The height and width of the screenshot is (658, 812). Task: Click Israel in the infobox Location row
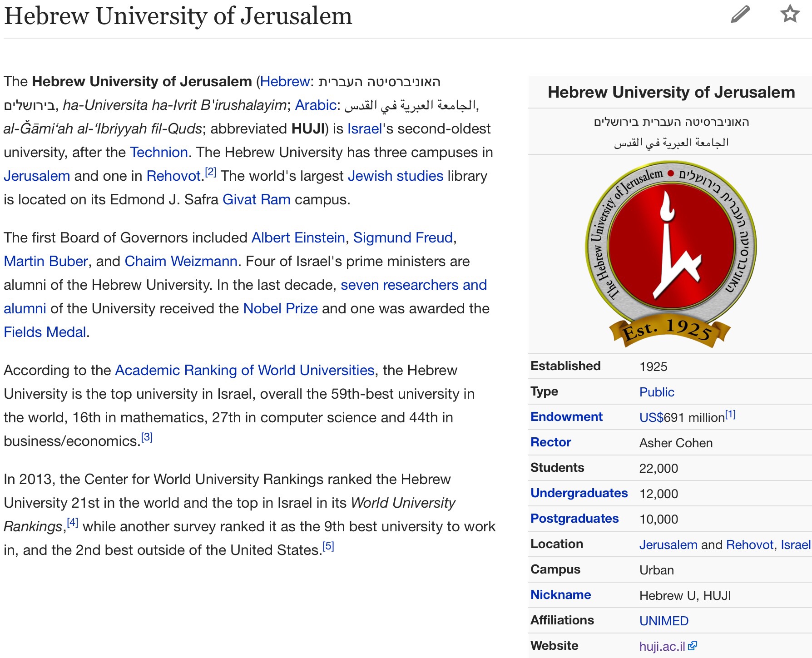(796, 544)
